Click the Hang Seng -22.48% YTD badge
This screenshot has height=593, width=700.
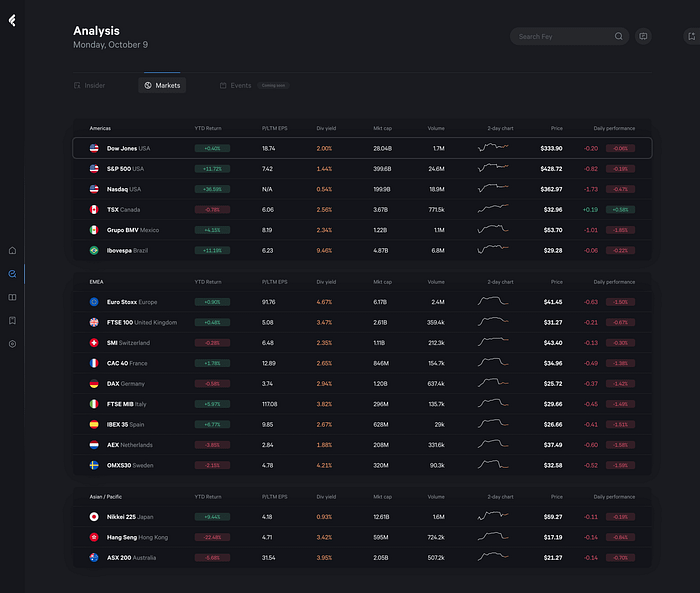pos(212,537)
